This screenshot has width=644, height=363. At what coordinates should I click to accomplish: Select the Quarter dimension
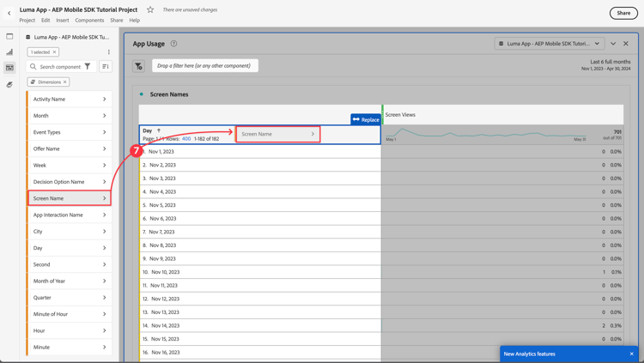69,298
